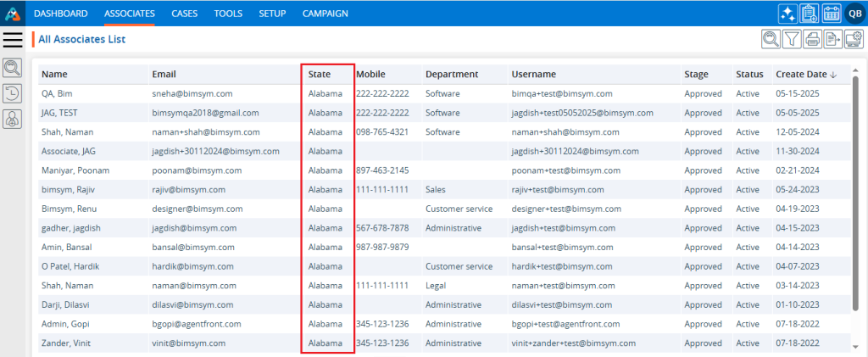Open the associate row QA, Bim
This screenshot has width=868, height=357.
[56, 94]
